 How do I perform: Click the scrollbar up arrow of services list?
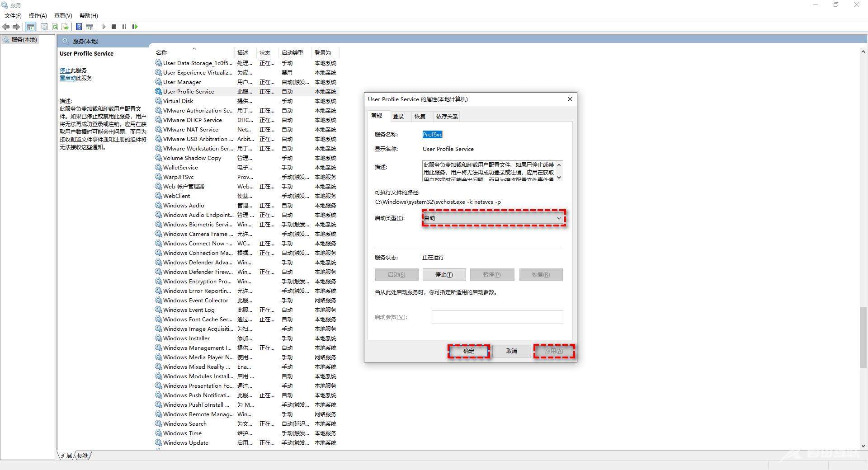point(863,52)
